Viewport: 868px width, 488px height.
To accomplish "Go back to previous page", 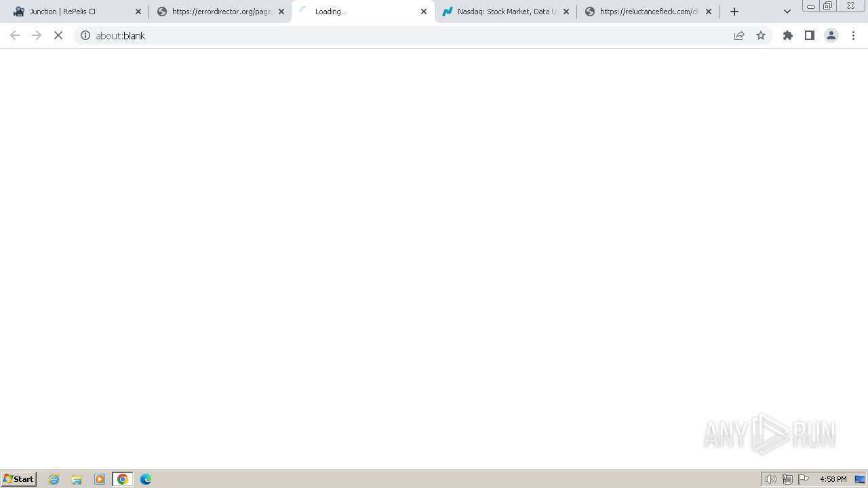I will [15, 35].
